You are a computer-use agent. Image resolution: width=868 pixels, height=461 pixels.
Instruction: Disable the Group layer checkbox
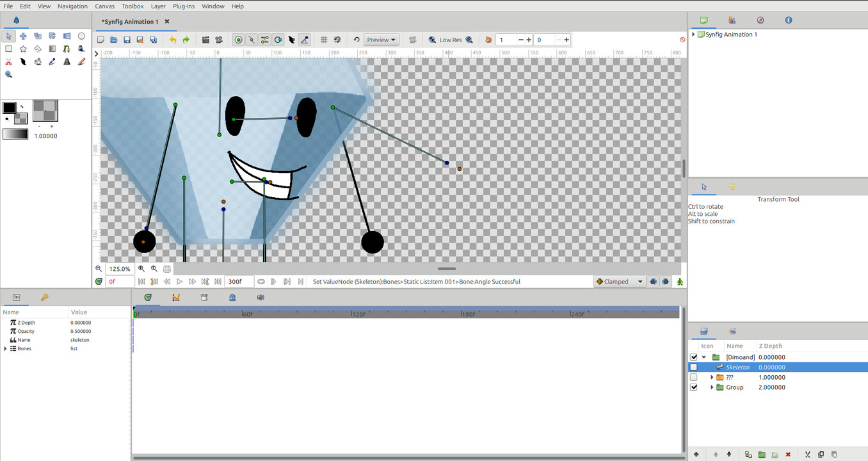point(693,387)
